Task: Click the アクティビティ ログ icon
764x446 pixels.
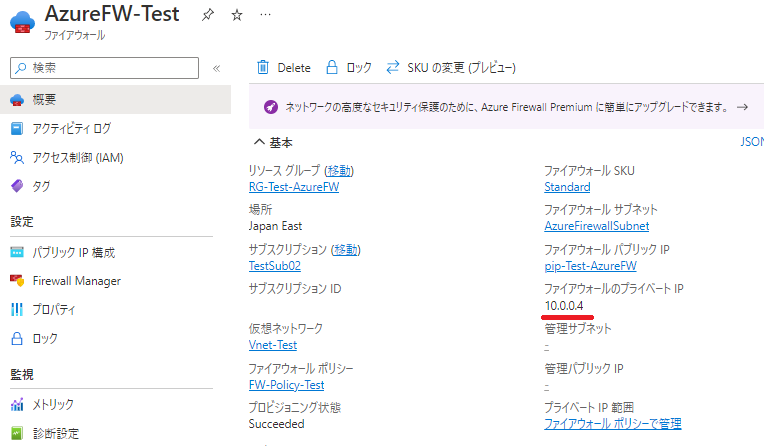Action: tap(17, 129)
